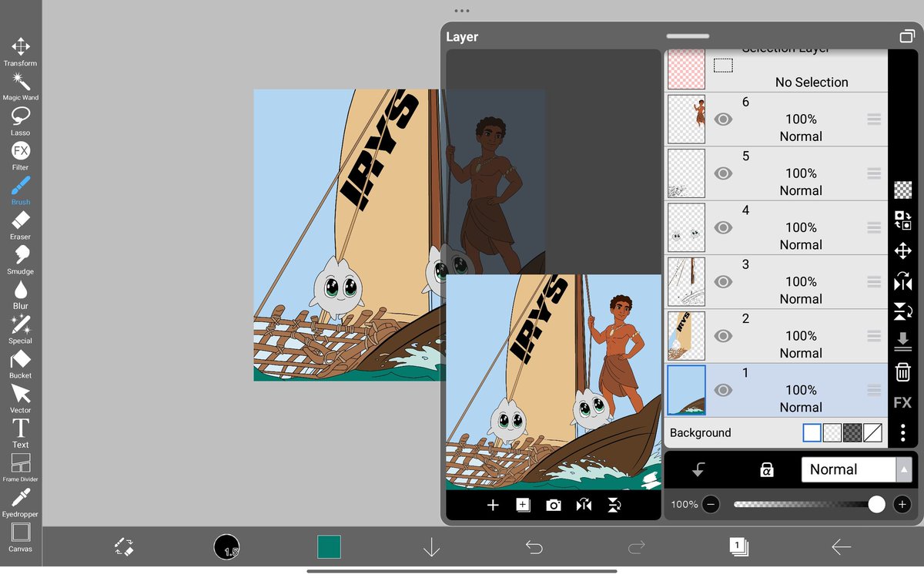Image resolution: width=924 pixels, height=578 pixels.
Task: Select the Text tool
Action: point(21,433)
